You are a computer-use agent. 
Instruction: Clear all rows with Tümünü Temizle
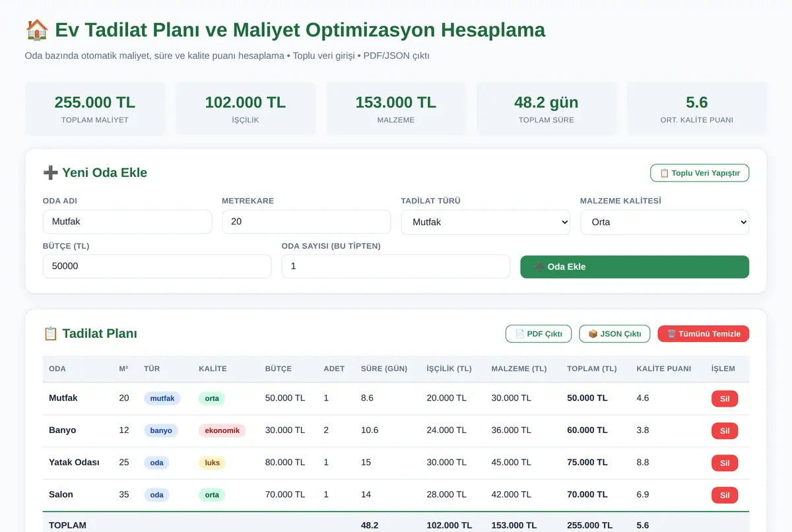pyautogui.click(x=704, y=334)
